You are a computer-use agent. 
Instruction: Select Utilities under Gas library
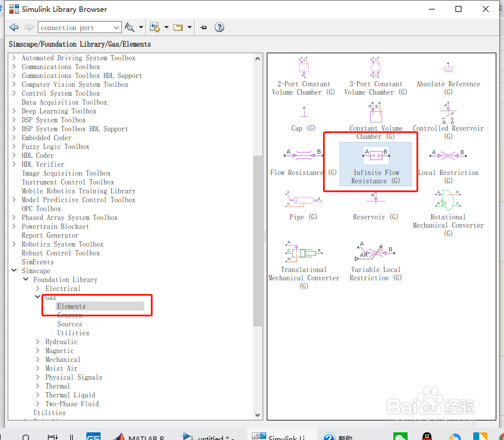click(73, 333)
